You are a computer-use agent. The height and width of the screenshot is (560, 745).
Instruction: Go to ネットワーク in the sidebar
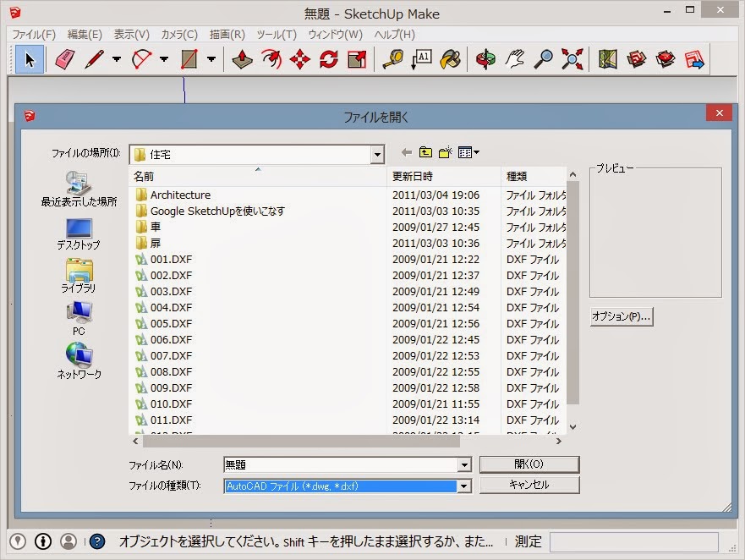[x=79, y=361]
